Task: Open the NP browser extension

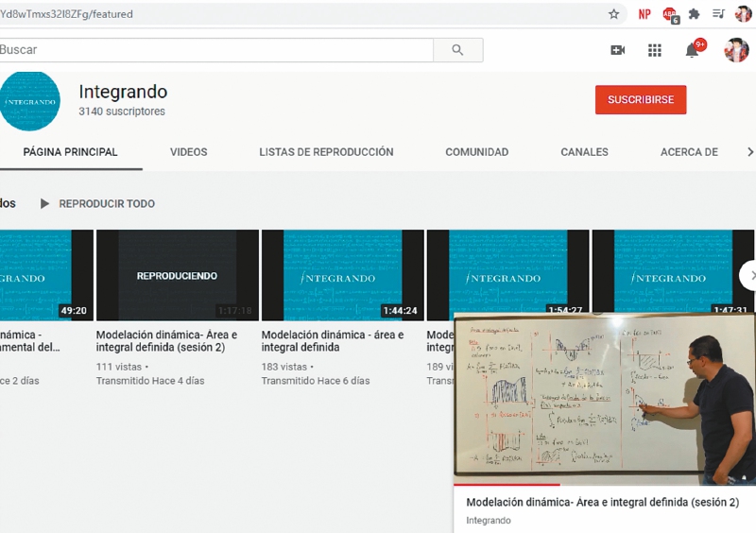Action: click(644, 14)
